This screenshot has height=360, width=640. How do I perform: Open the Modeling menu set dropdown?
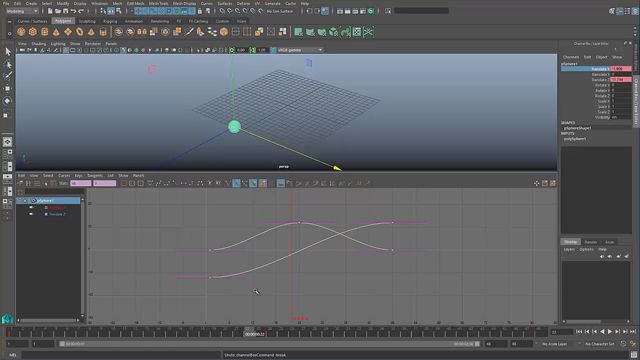pyautogui.click(x=22, y=11)
